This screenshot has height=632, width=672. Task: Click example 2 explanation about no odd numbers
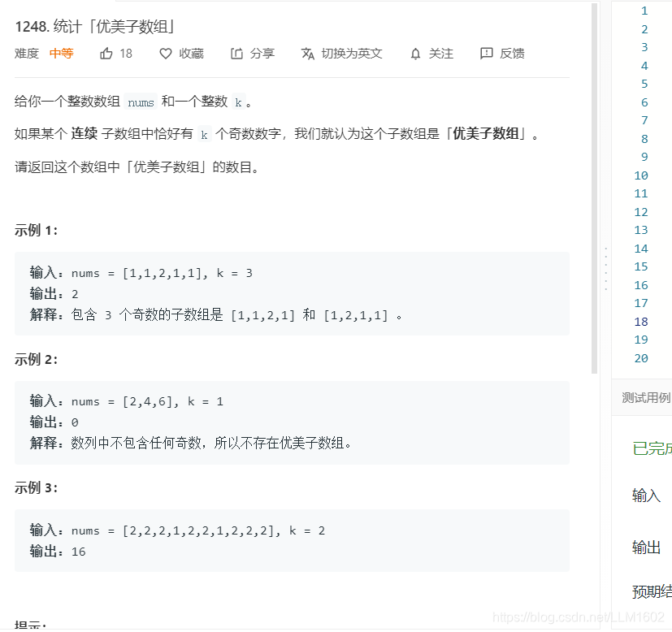point(191,443)
